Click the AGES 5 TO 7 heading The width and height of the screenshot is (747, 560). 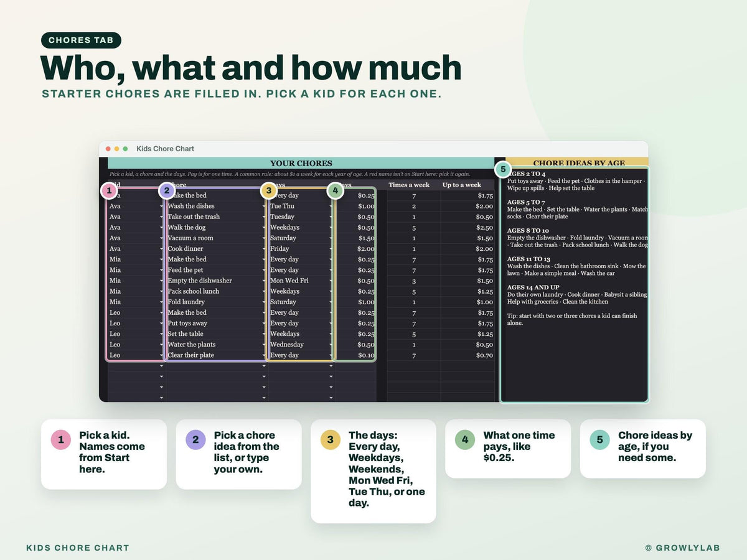click(x=526, y=202)
